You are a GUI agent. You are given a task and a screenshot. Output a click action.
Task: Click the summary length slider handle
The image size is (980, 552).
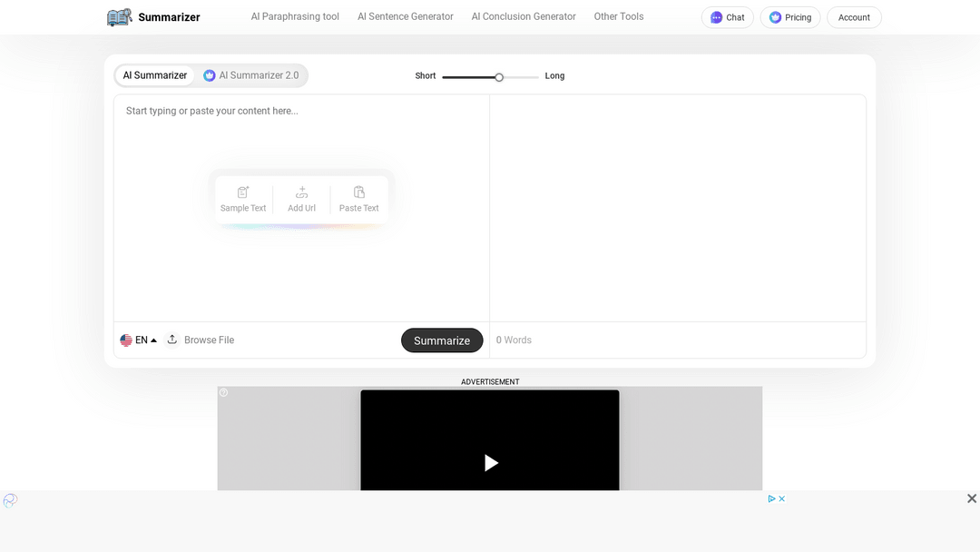[x=499, y=77]
